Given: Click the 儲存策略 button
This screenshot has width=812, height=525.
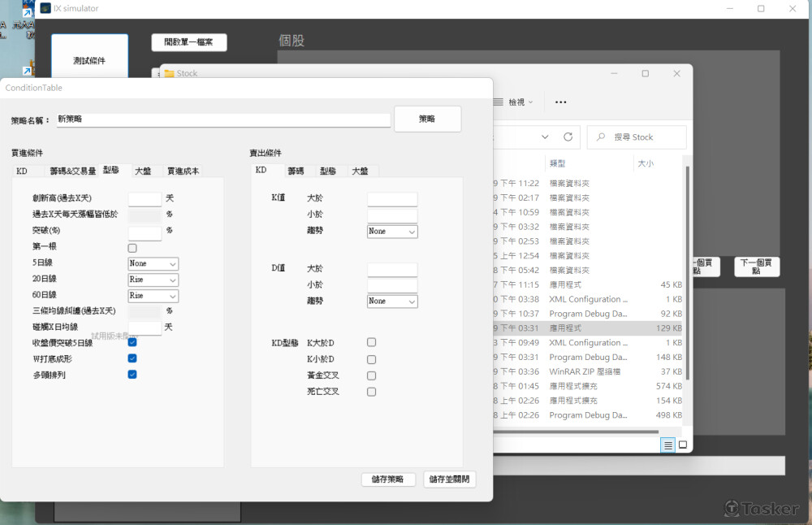Looking at the screenshot, I should (388, 479).
